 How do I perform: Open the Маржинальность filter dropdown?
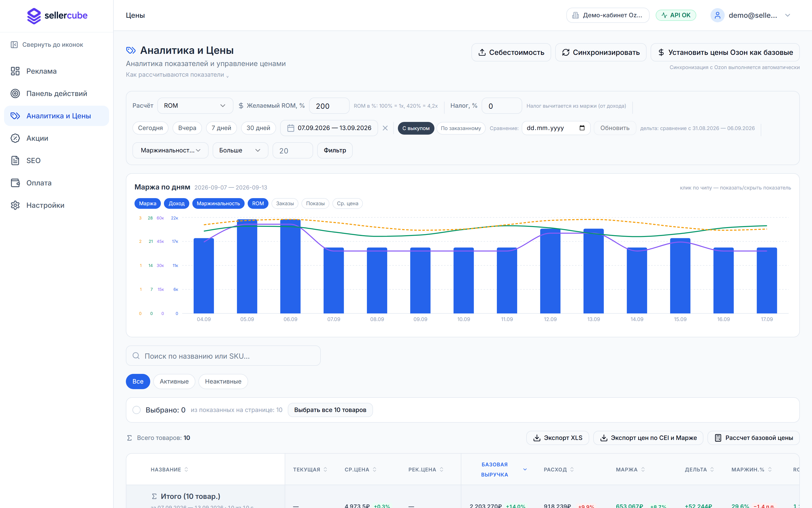pos(171,150)
